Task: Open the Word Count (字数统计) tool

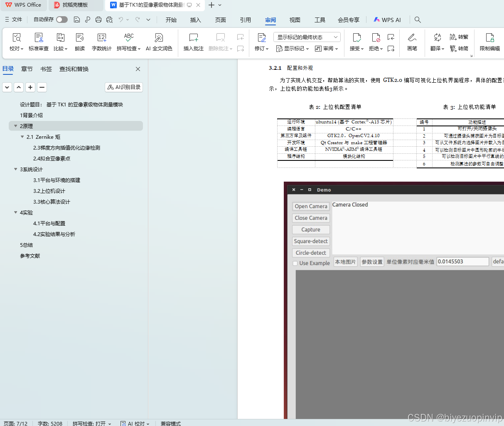Action: click(101, 42)
